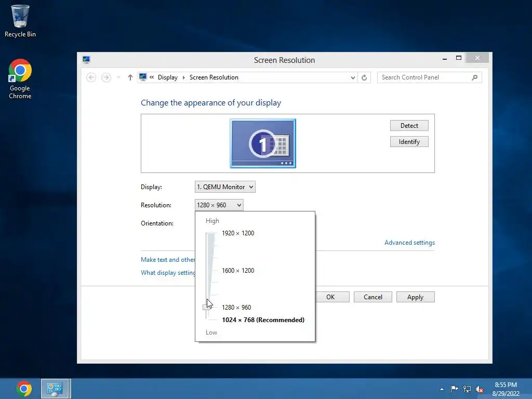Screen dimensions: 532x399
Task: Expand the arrow after Display breadcrumb
Action: pyautogui.click(x=183, y=78)
